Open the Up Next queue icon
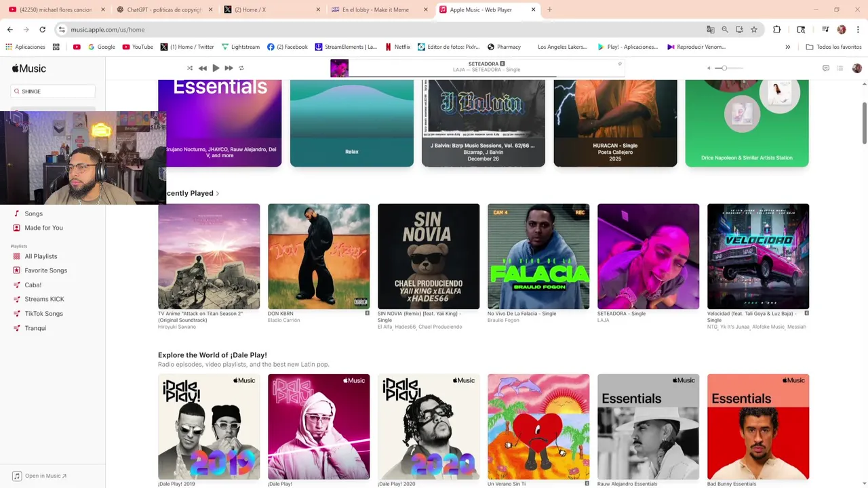This screenshot has width=868, height=488. 840,68
